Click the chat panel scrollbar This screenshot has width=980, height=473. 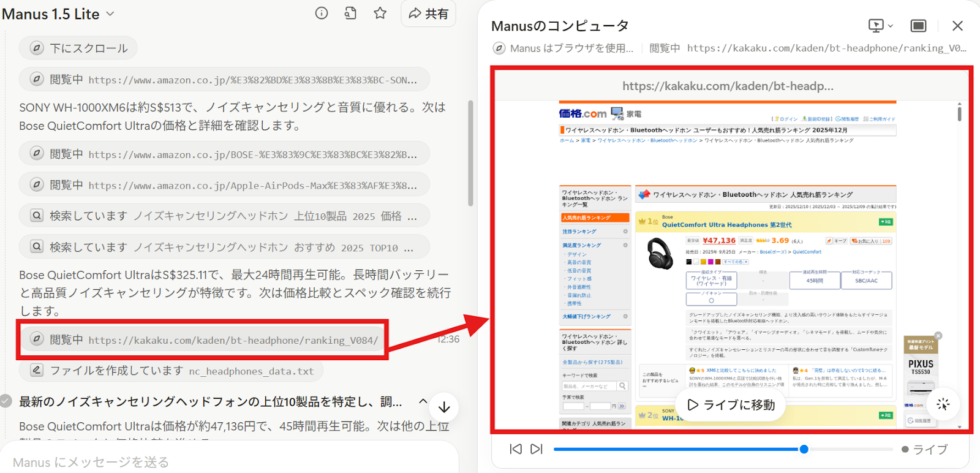pyautogui.click(x=470, y=153)
